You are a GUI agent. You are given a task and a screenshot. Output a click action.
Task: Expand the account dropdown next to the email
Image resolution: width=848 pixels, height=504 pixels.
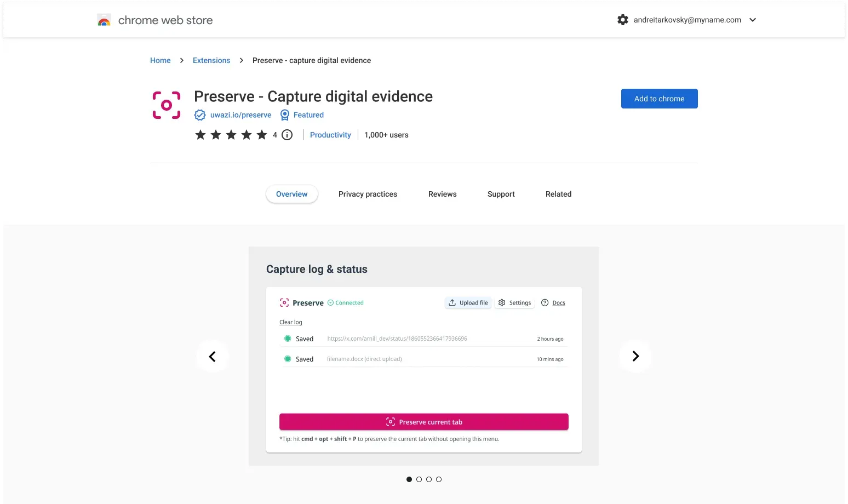click(x=753, y=20)
